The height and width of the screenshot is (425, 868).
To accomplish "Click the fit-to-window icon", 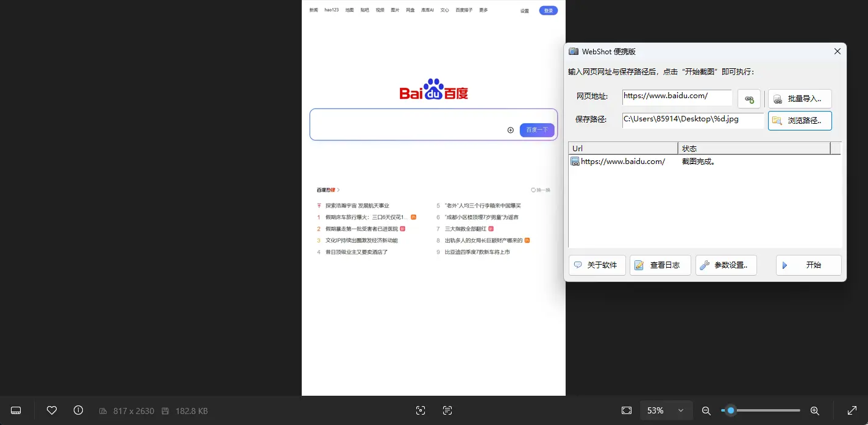I will (x=627, y=410).
